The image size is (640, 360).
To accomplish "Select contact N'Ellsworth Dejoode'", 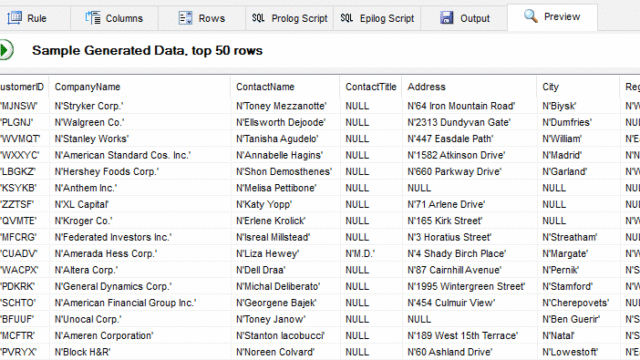I will tap(285, 122).
